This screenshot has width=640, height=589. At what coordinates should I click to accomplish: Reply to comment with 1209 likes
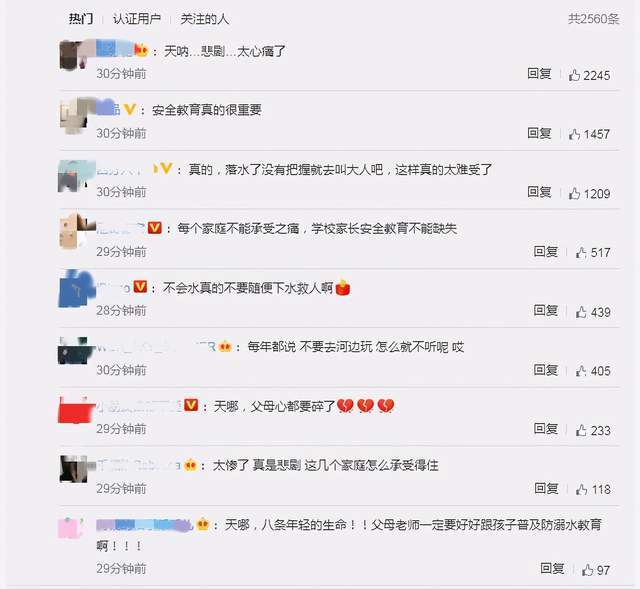[539, 192]
